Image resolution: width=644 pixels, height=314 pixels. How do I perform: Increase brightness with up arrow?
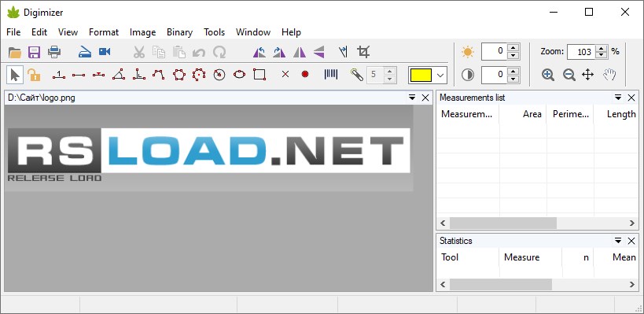513,47
